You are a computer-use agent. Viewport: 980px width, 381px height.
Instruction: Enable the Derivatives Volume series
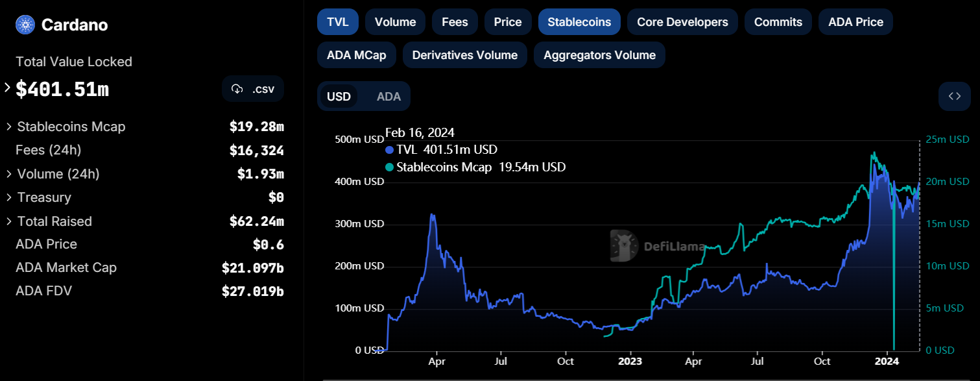(x=464, y=55)
